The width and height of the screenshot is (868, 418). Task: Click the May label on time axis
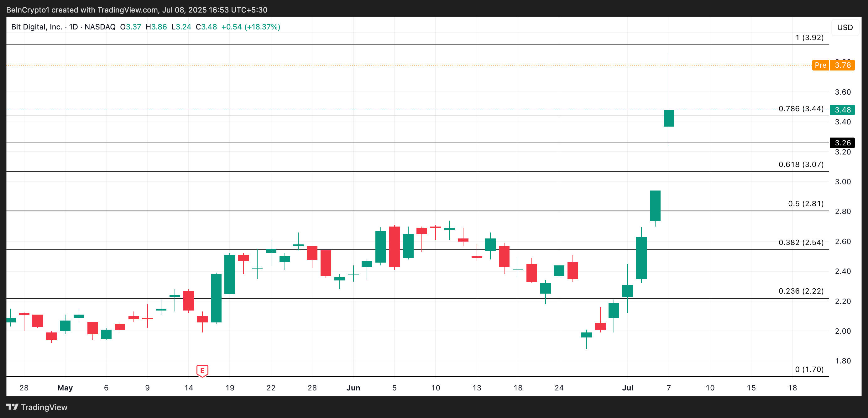65,388
